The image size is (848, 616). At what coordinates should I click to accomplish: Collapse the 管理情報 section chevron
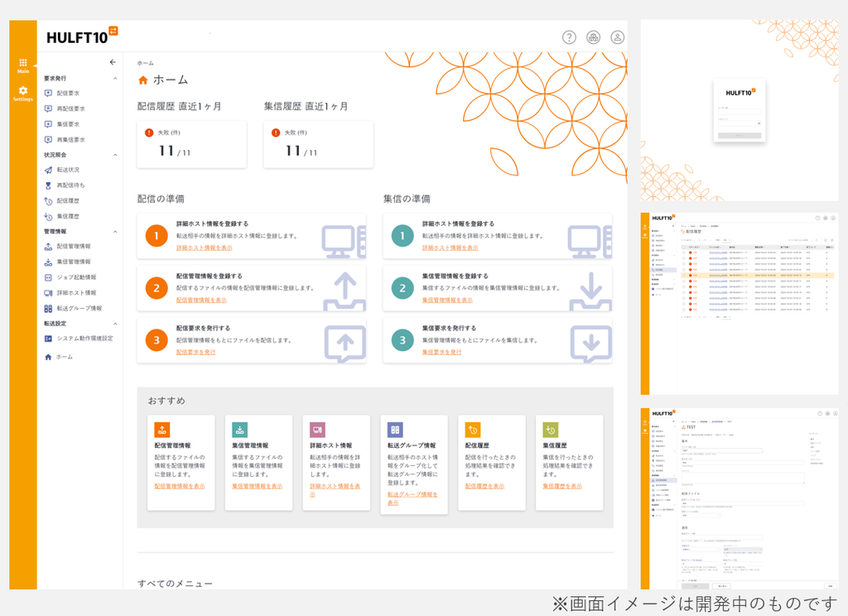point(115,232)
